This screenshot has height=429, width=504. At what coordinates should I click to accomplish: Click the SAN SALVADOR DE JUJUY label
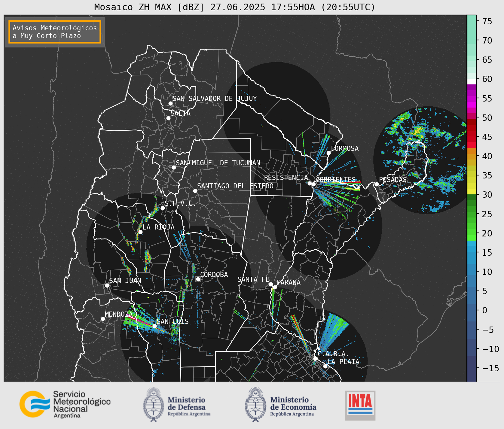click(x=215, y=99)
